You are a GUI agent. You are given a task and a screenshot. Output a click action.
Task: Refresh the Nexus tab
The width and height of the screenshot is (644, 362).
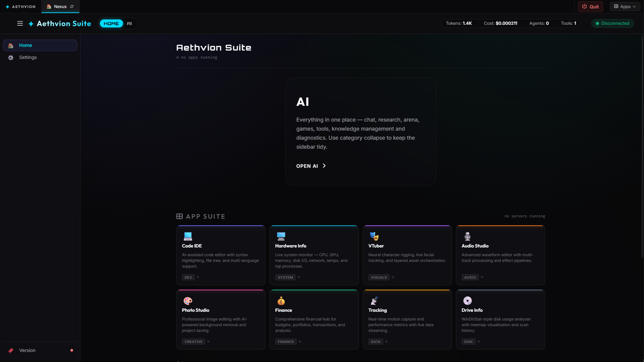72,6
